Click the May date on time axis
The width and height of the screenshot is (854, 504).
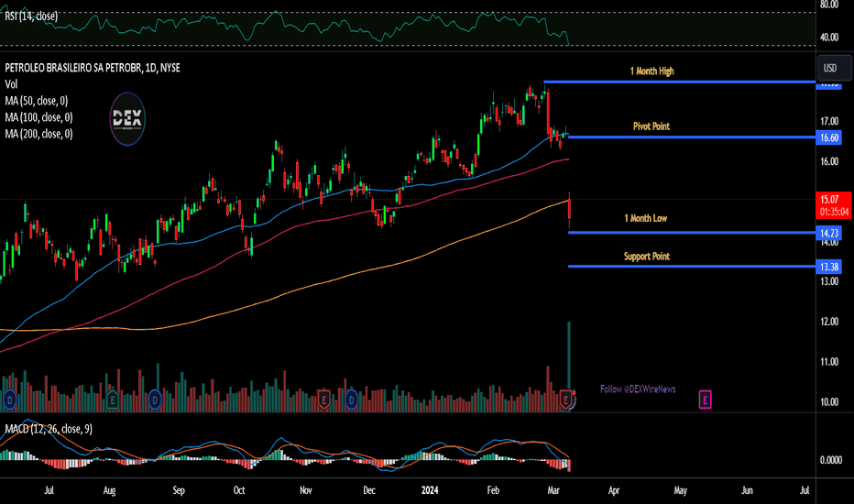[680, 491]
